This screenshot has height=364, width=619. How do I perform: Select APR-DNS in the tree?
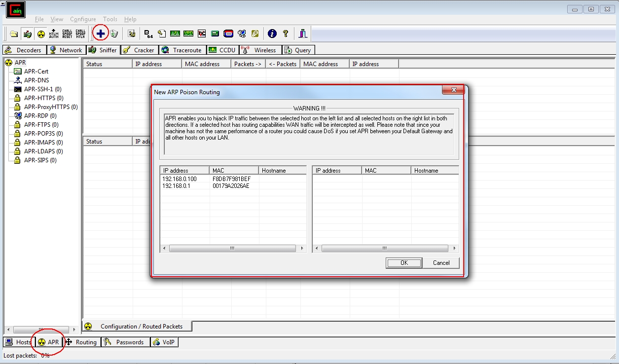coord(36,80)
